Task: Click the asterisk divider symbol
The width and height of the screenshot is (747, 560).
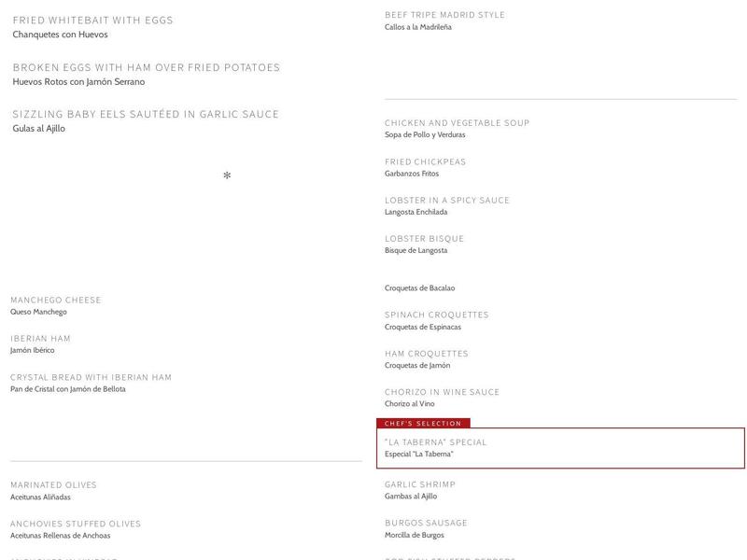Action: (227, 175)
